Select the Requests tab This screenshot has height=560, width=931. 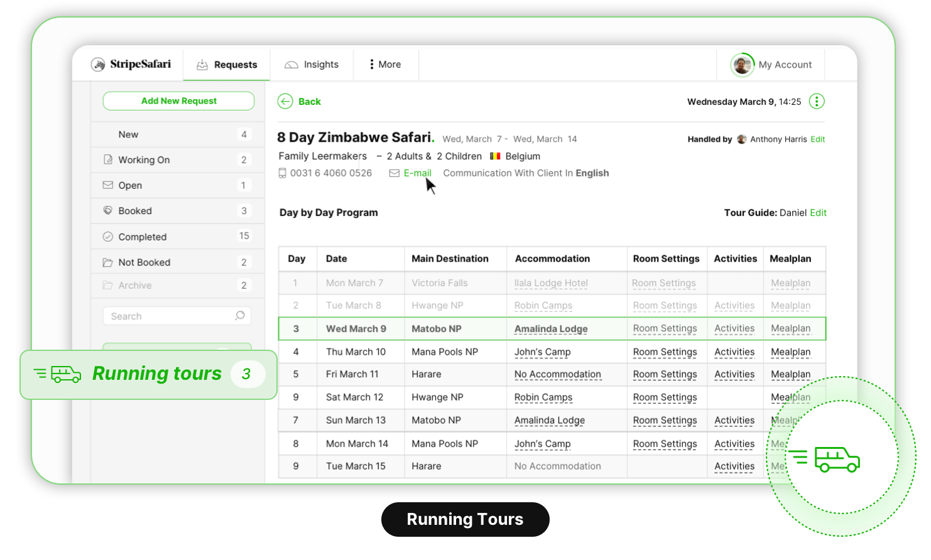point(227,65)
